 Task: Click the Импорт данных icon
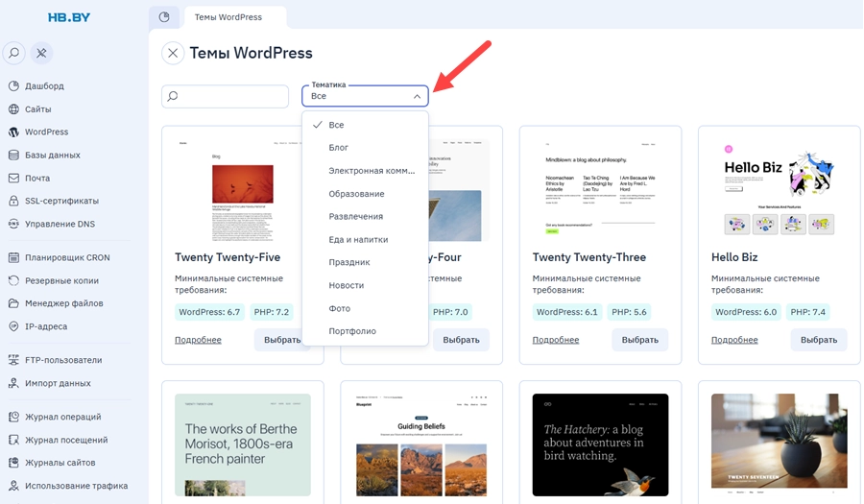pyautogui.click(x=13, y=383)
